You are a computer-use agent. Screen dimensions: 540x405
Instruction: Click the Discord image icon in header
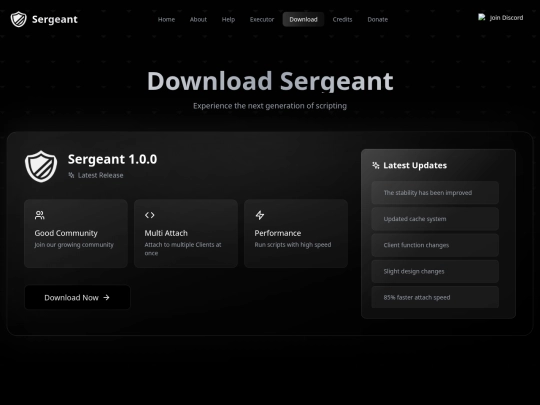[482, 17]
